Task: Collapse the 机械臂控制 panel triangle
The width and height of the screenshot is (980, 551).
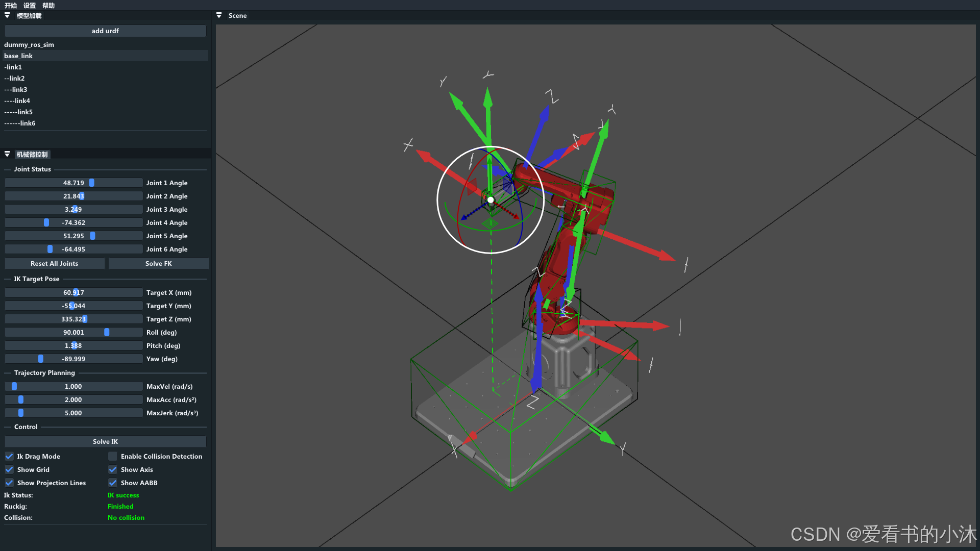Action: pos(7,154)
